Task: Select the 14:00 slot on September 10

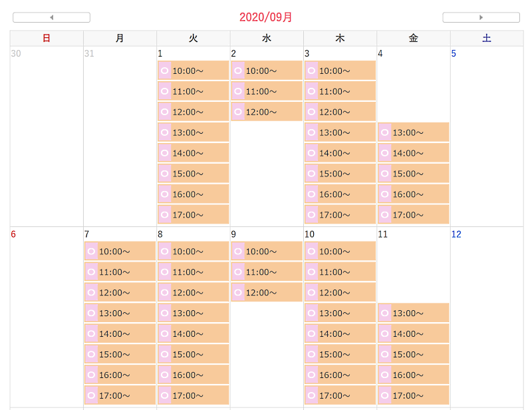Action: point(340,333)
